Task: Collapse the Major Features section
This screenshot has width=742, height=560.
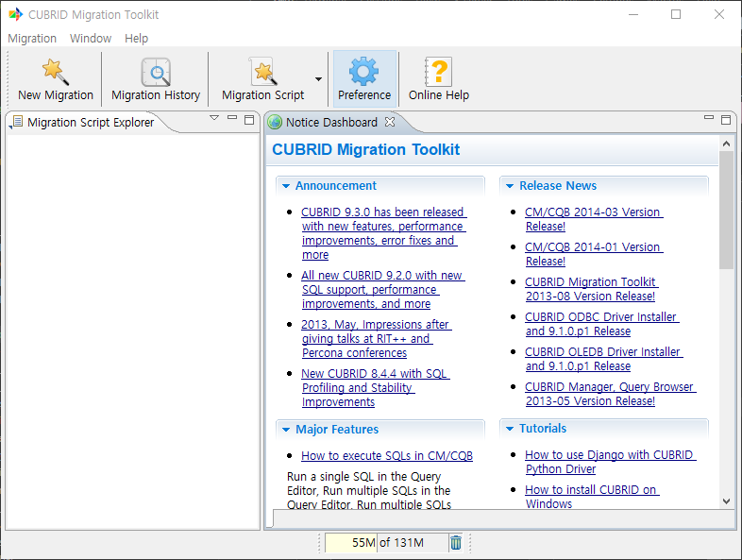Action: [x=285, y=430]
